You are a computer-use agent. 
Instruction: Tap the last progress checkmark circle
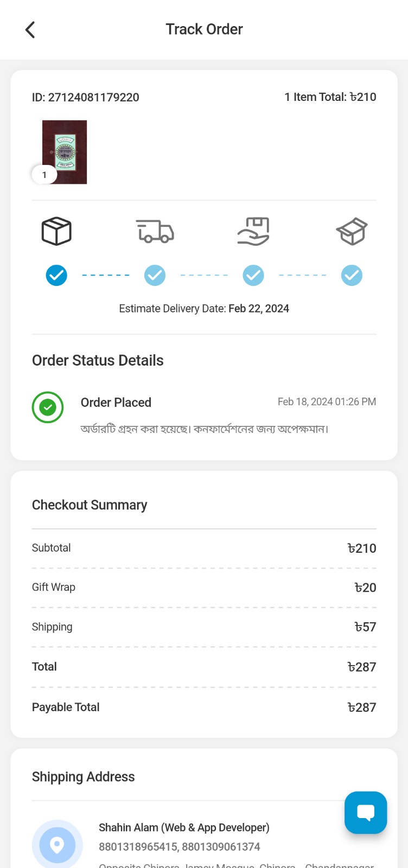pos(352,276)
